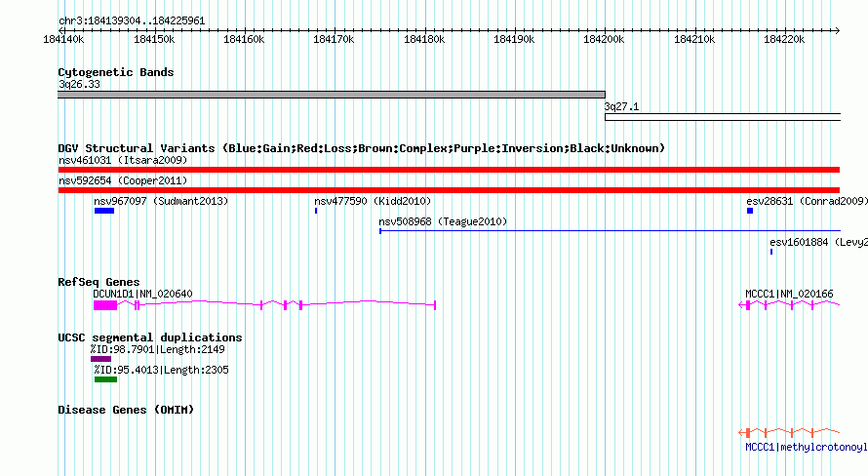Click the MCCC1|NM_020166 gene label
Viewport: 868px width, 476px height.
(x=789, y=294)
